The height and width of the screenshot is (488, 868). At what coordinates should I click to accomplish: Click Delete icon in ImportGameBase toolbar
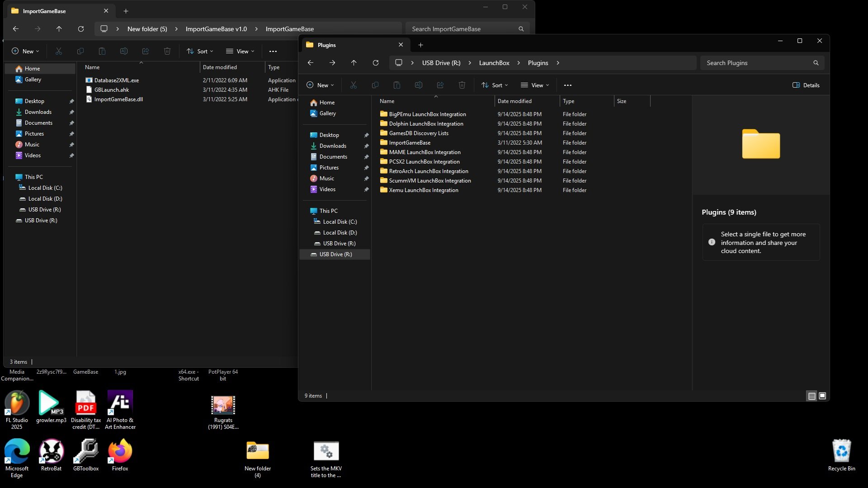point(167,51)
